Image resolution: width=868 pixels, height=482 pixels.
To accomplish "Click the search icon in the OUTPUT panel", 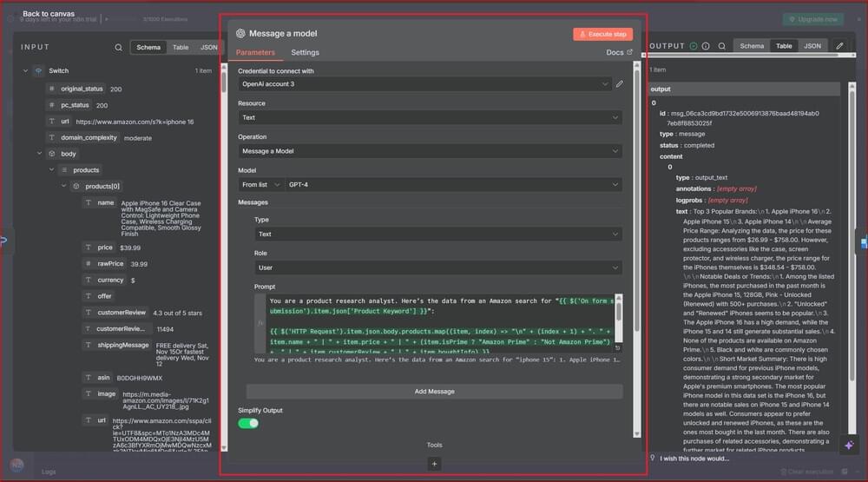I will tap(720, 46).
